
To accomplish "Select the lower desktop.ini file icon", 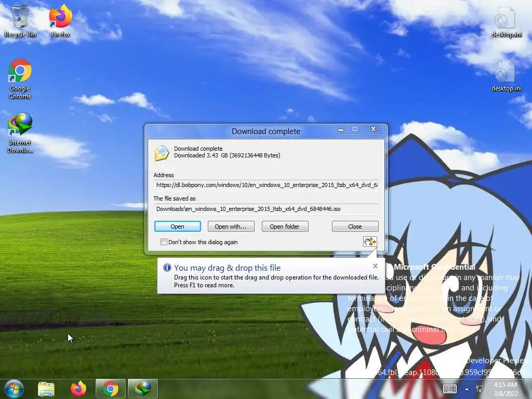I will click(x=506, y=75).
